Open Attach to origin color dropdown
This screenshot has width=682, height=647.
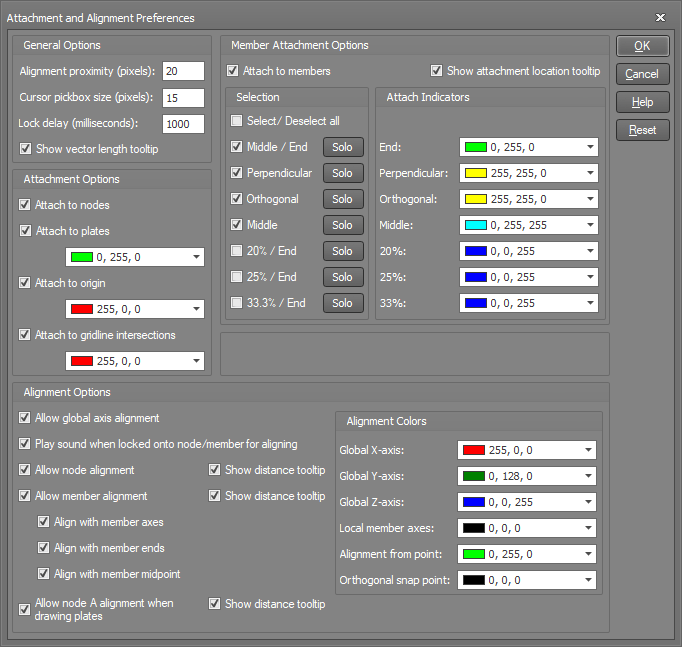pos(135,309)
